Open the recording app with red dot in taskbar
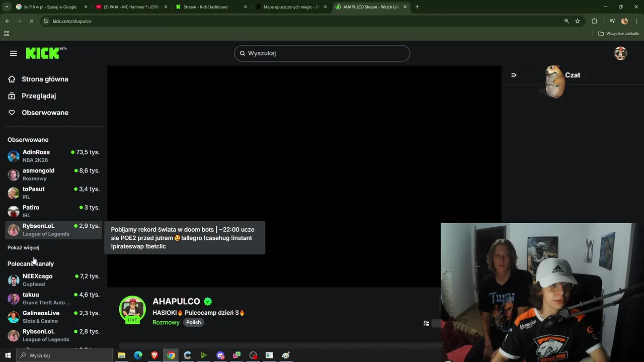644x362 pixels. click(253, 355)
